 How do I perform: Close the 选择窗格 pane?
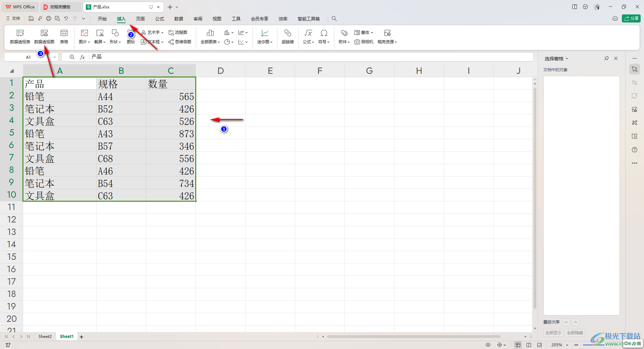coord(616,58)
